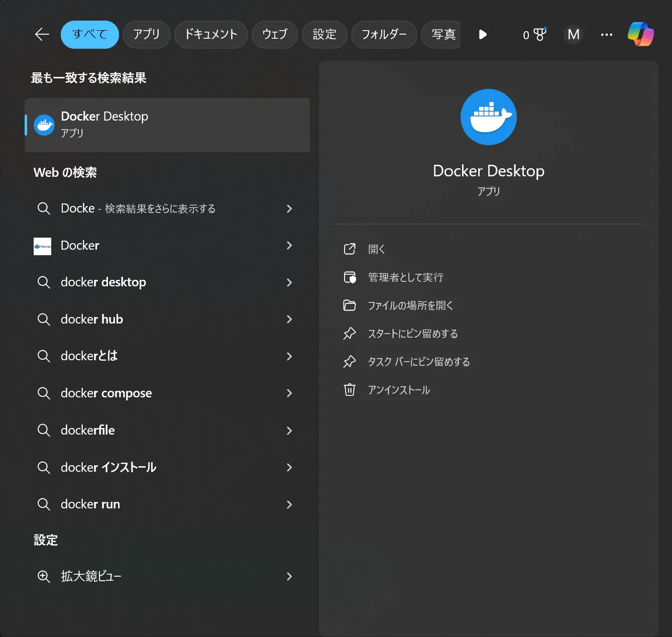Click タスク バーにピン留めする action
672x637 pixels.
tap(418, 361)
